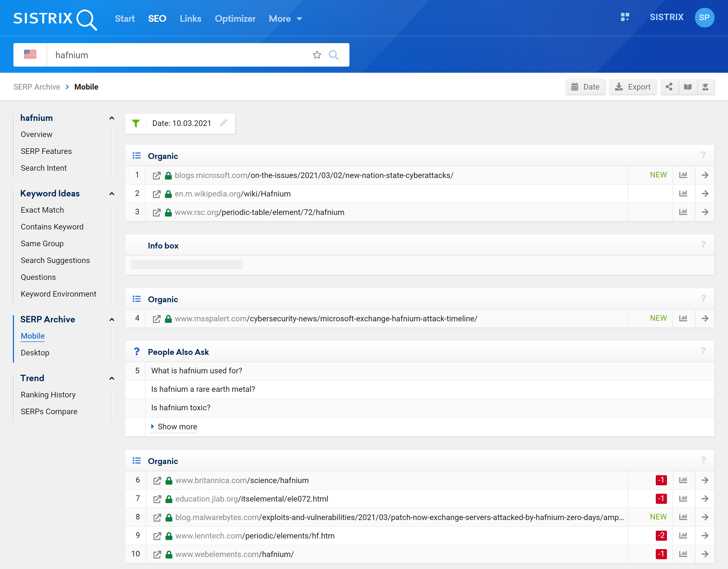Collapse the Trend sidebar section
Viewport: 728px width, 569px height.
pos(112,378)
